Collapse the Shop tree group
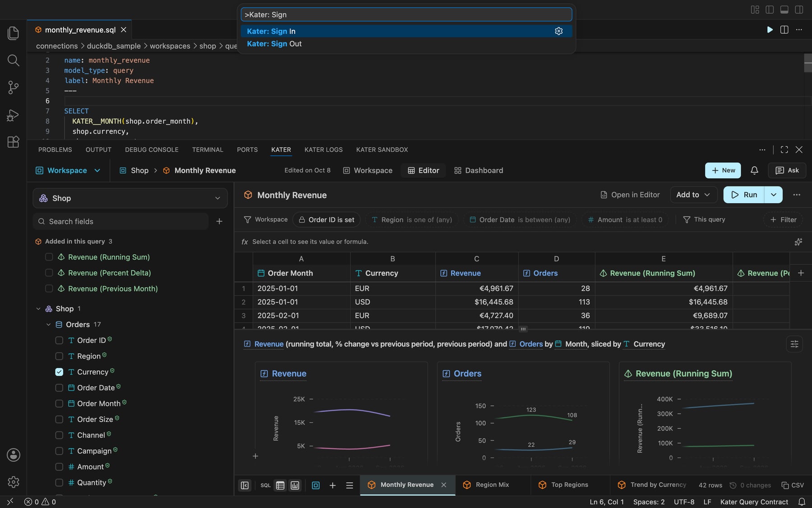Image resolution: width=812 pixels, height=508 pixels. 38,309
